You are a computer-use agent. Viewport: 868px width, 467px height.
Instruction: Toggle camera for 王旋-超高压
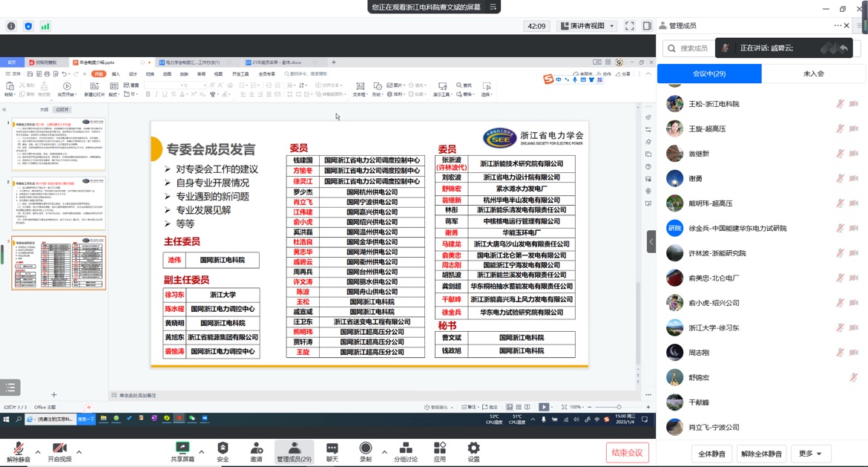[854, 128]
